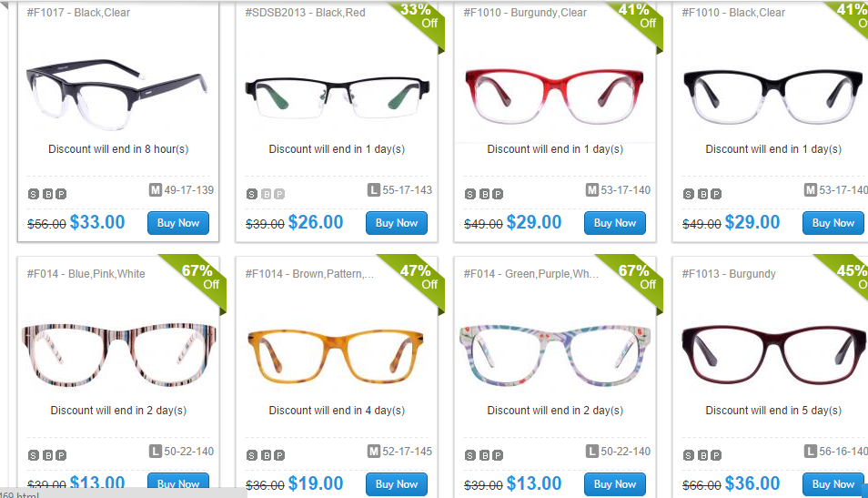
Task: Click the S lens icon on F1017 Black,Clear
Action: point(34,195)
